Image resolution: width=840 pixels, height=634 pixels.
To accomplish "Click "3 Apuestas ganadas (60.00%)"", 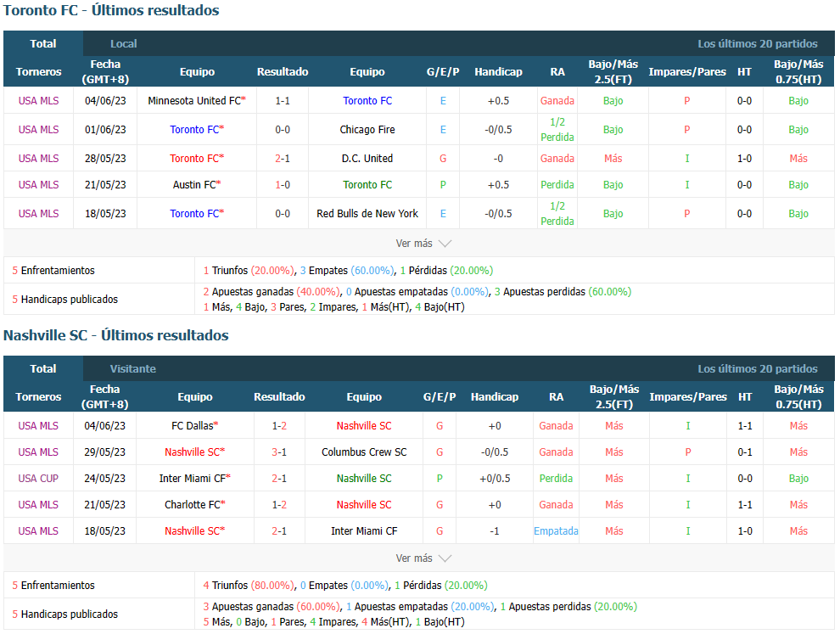I will (272, 607).
